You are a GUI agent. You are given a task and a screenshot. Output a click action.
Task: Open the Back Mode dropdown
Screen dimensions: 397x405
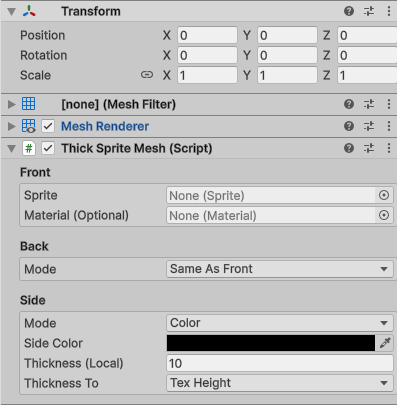[280, 269]
